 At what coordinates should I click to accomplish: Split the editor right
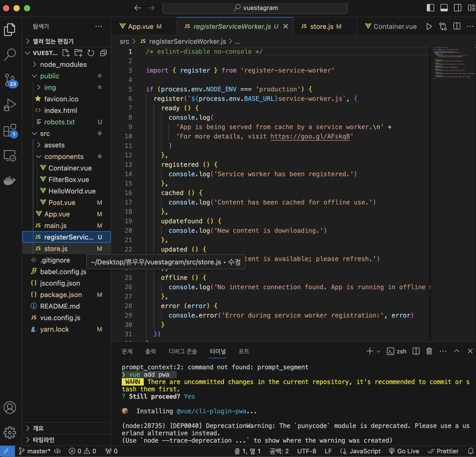click(457, 26)
